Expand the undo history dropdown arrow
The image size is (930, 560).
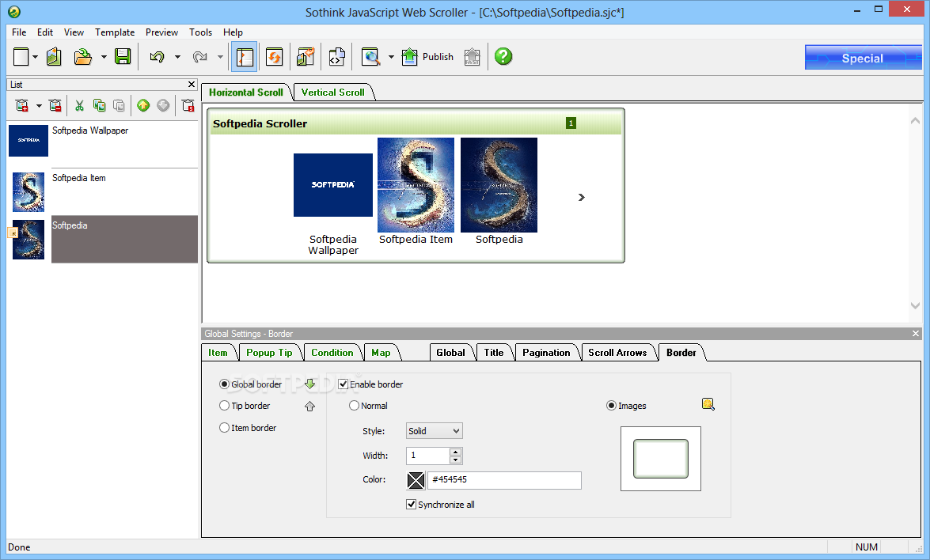click(177, 57)
